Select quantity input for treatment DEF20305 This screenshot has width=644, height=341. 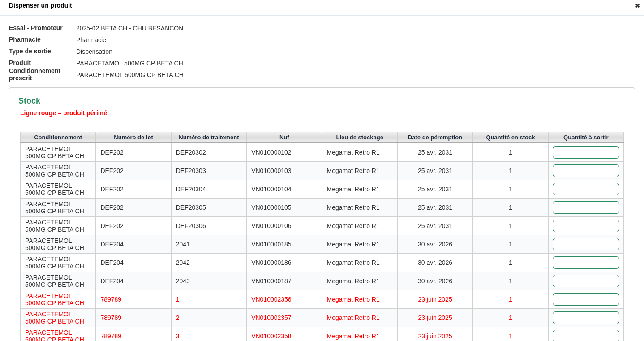[586, 207]
